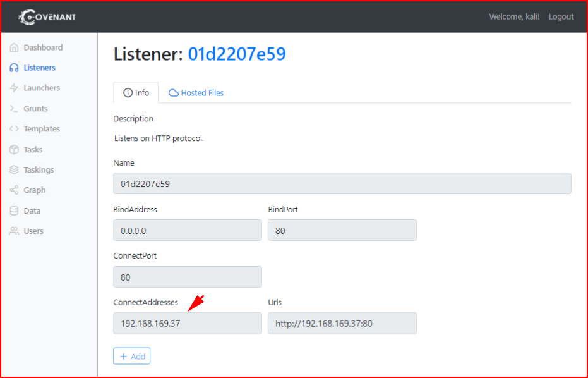The image size is (588, 378).
Task: Open the Templates page
Action: 42,129
